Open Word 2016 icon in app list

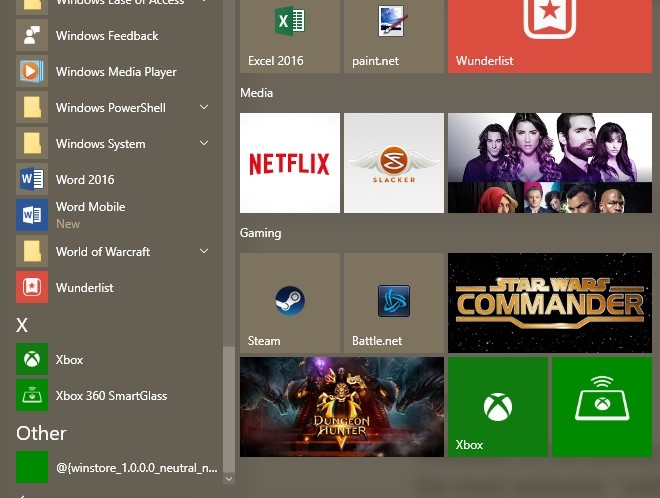point(32,179)
